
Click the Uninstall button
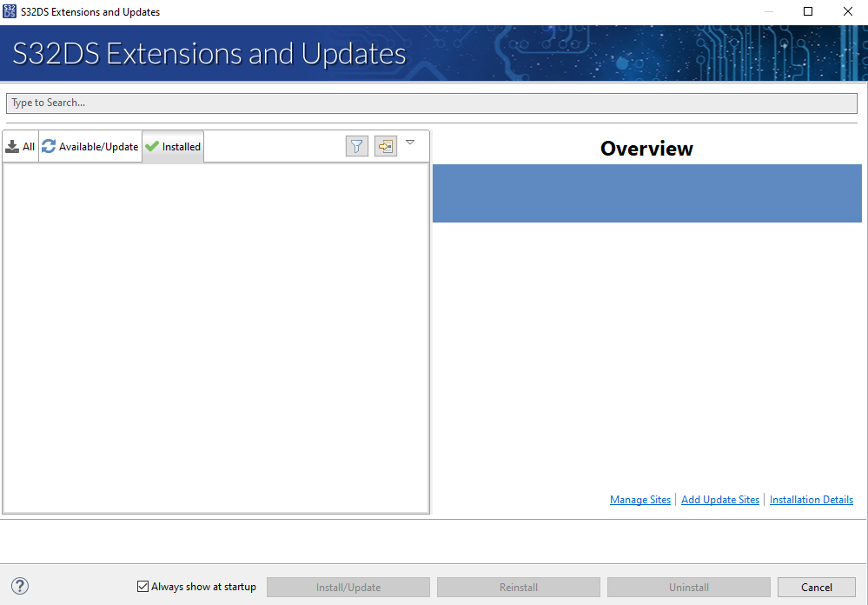click(689, 588)
